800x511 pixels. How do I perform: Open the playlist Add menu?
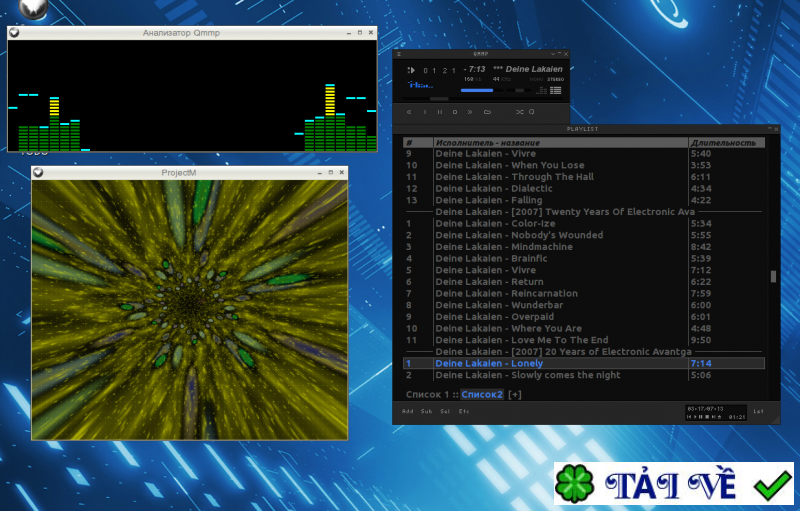point(407,411)
